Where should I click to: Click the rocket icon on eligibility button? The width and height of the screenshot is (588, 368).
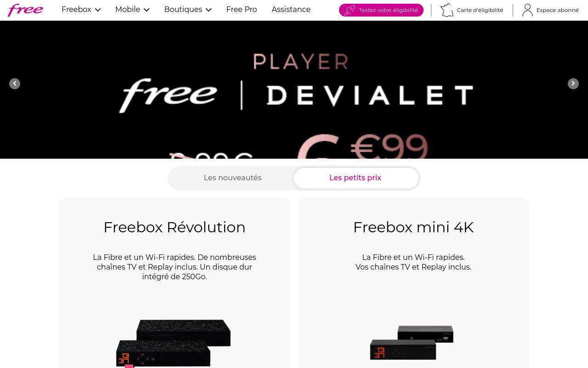click(350, 10)
